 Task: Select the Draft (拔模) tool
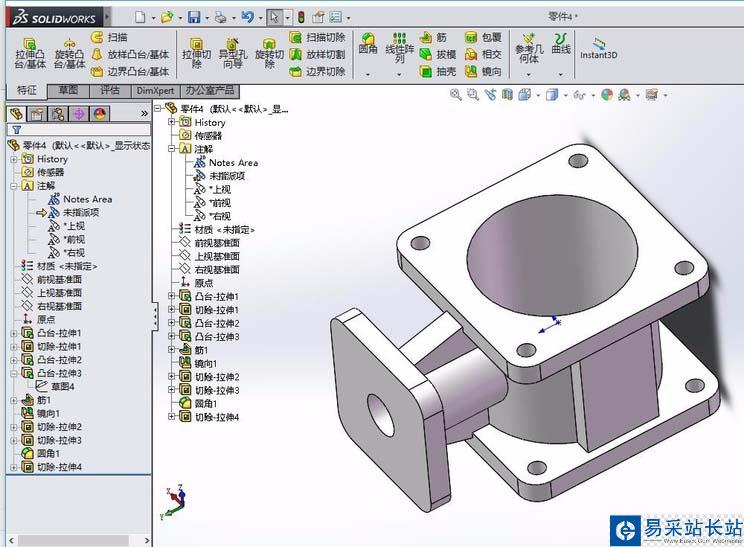437,55
